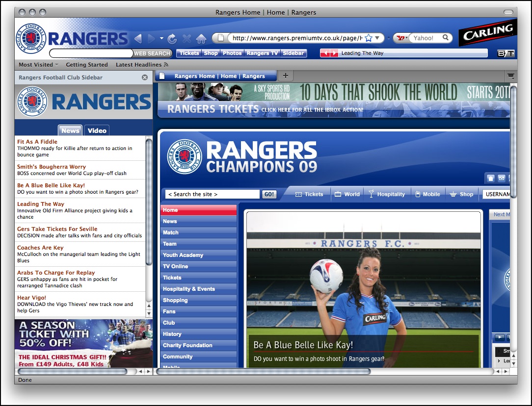Click the main page vertical scrollbar thumb

pyautogui.click(x=513, y=142)
